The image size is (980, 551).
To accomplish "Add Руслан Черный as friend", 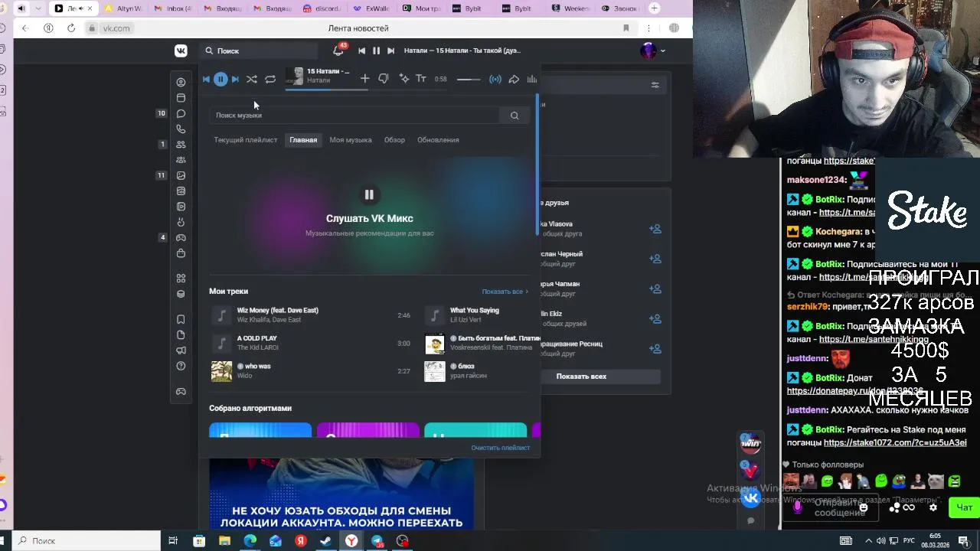I will click(655, 259).
